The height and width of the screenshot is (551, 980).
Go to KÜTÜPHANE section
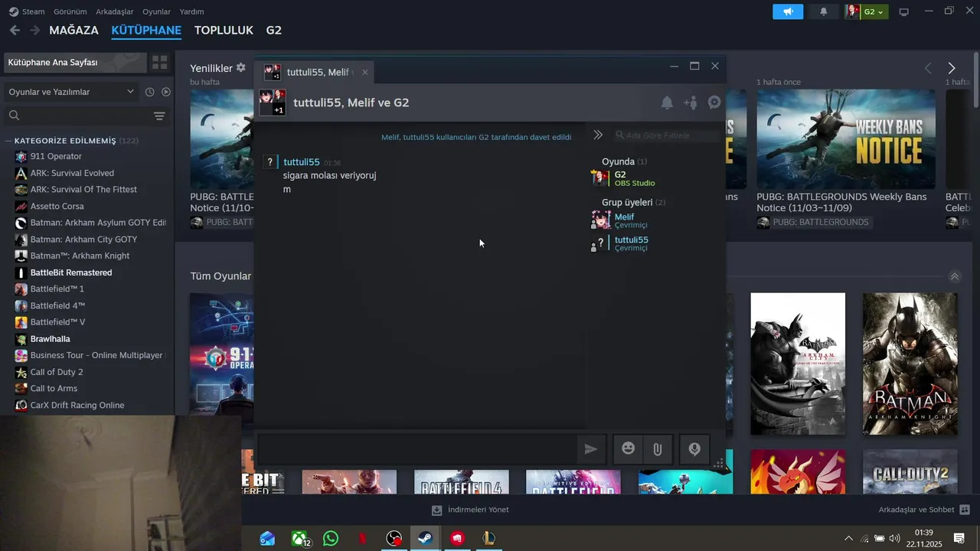(x=146, y=31)
